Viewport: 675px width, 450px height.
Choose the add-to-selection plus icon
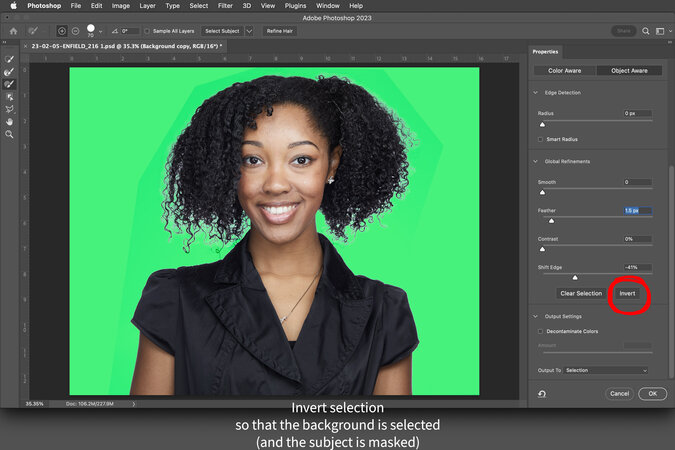pyautogui.click(x=63, y=31)
